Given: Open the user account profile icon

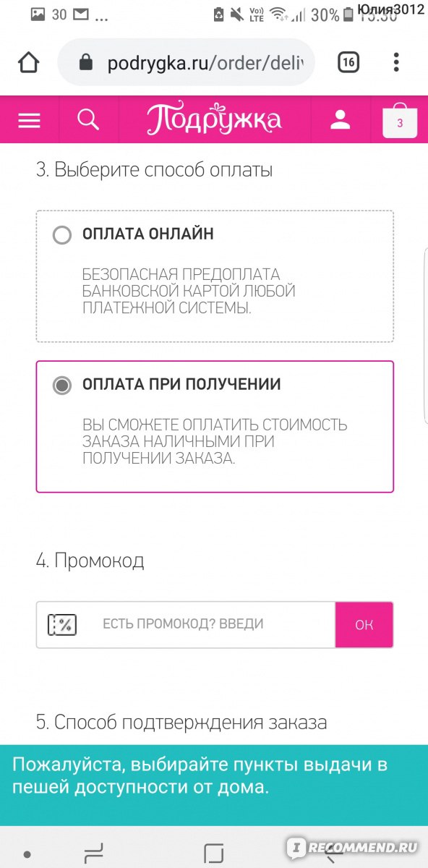Looking at the screenshot, I should point(340,120).
